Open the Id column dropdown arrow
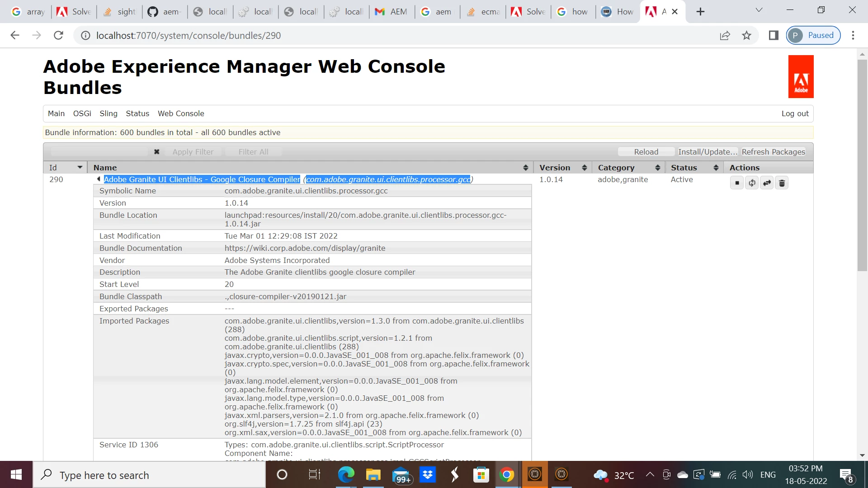 pos(80,168)
